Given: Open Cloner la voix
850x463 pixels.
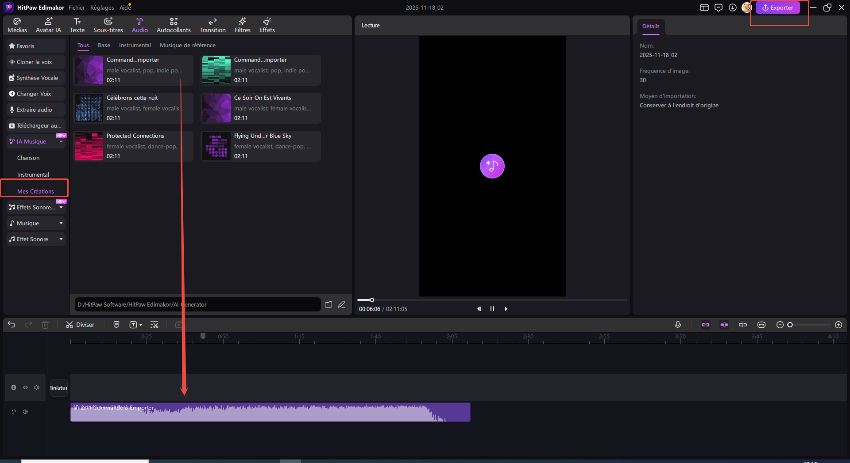Looking at the screenshot, I should coord(36,62).
